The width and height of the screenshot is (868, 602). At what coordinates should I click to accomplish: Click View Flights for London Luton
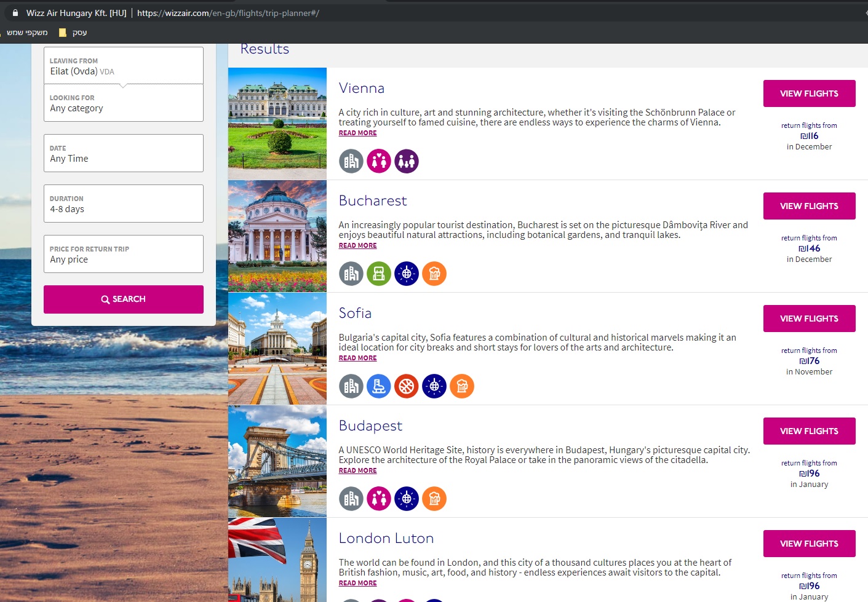(810, 544)
